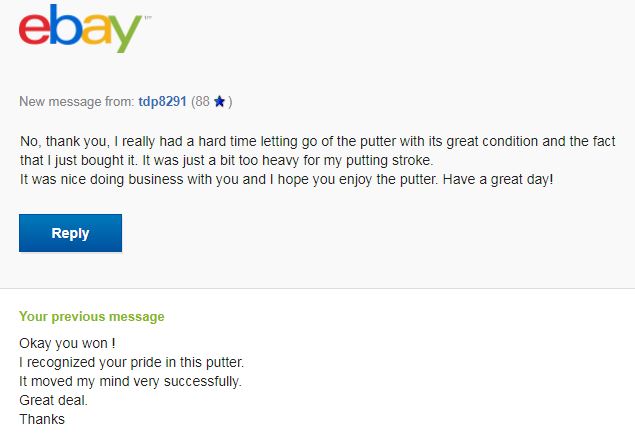Image resolution: width=635 pixels, height=434 pixels.
Task: Click the eBay logo
Action: tap(80, 28)
